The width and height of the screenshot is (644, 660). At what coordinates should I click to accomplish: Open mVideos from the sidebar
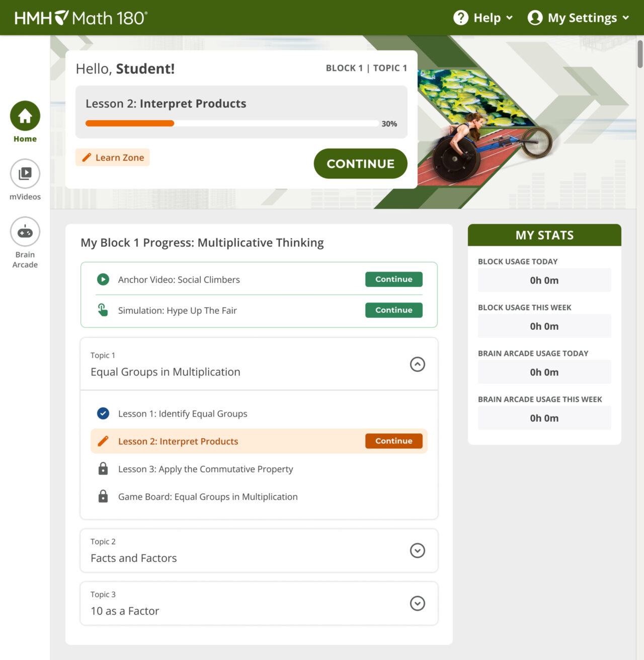pyautogui.click(x=25, y=173)
